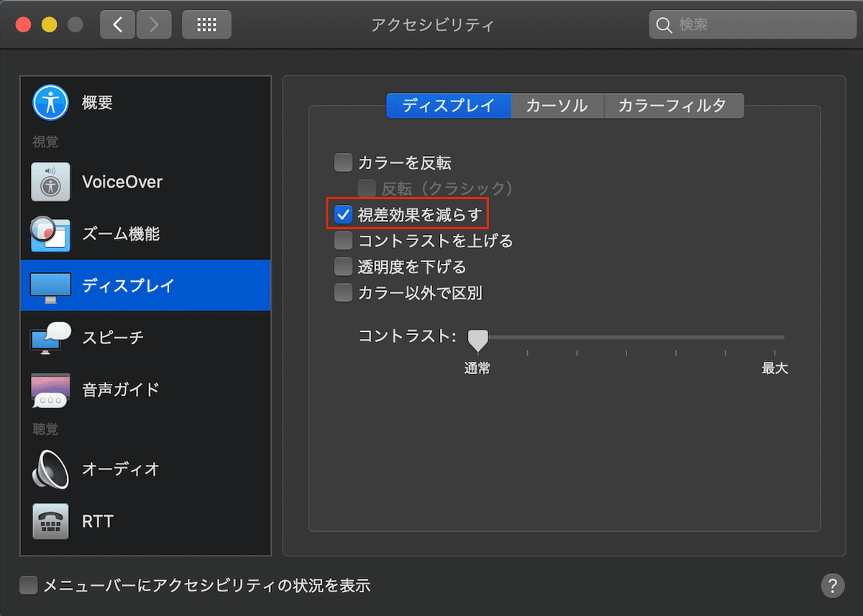Click the magnifier icon in search field
Image resolution: width=863 pixels, height=616 pixels.
(x=665, y=25)
